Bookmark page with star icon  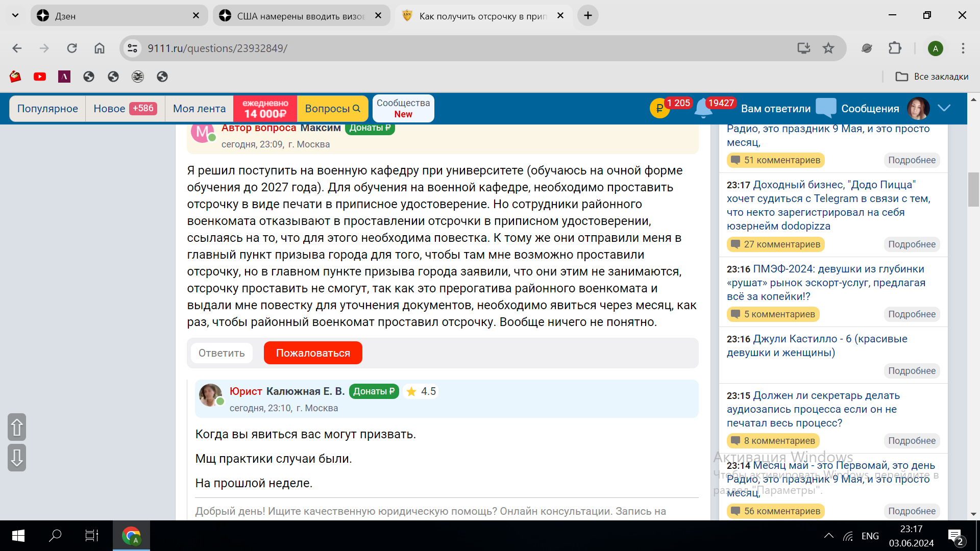(x=828, y=48)
